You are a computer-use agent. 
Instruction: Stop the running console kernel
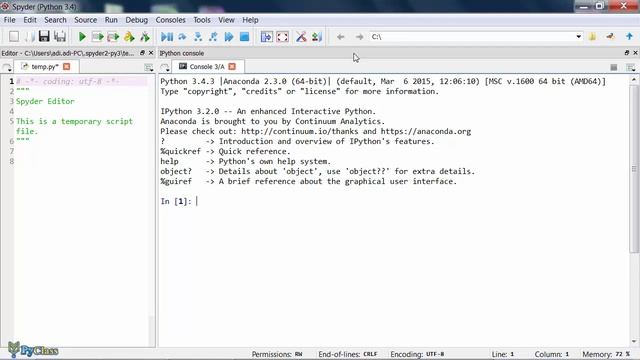(613, 67)
